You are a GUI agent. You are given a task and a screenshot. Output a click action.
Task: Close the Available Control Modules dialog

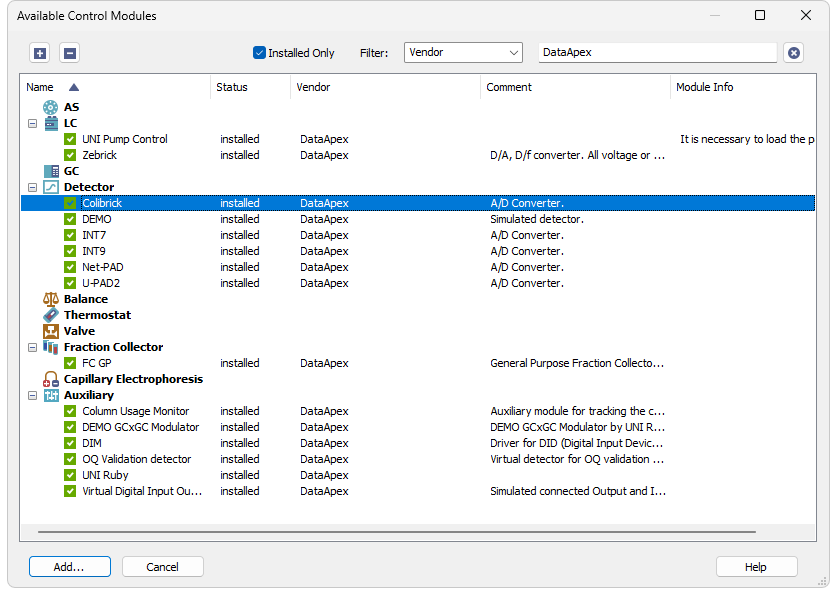[806, 15]
